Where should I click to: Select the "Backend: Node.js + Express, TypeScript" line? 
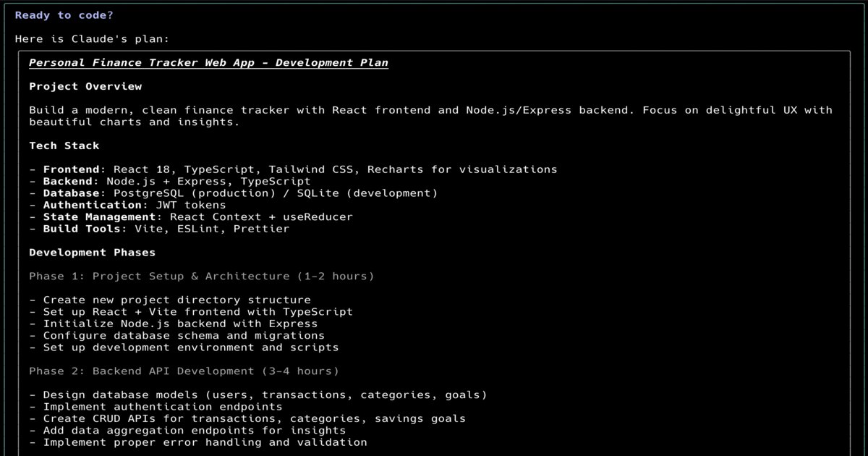coord(170,181)
